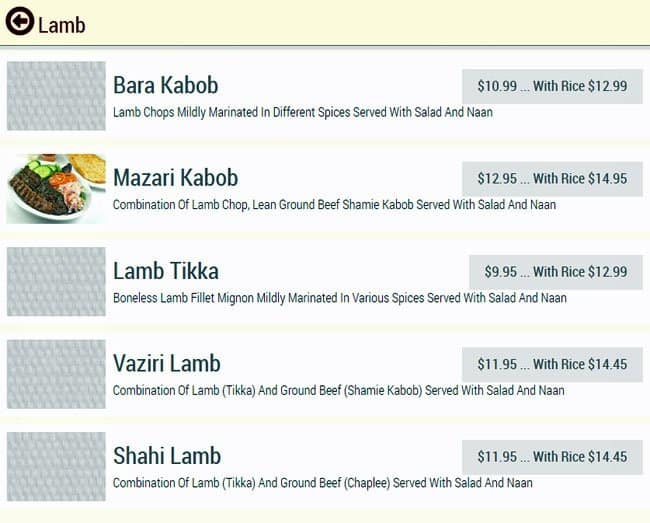Open the Mazari Kabob food photo
The image size is (650, 523).
point(56,188)
